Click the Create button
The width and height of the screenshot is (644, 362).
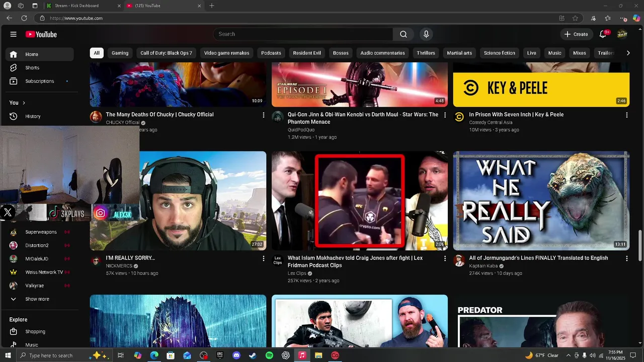[576, 34]
